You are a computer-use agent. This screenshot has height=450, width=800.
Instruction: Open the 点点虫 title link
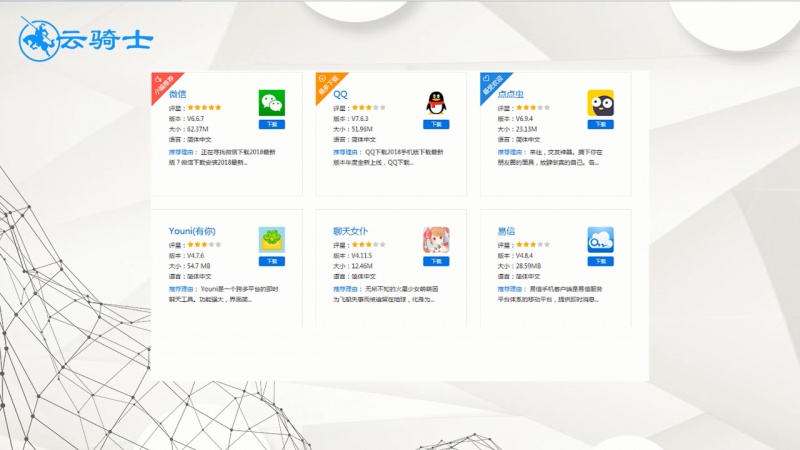[x=510, y=94]
